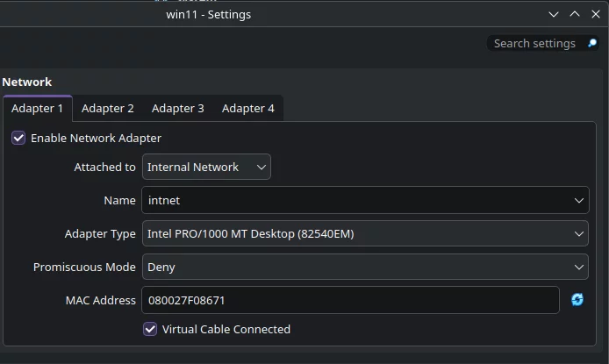Select the Adapter 4 tab

[x=247, y=108]
